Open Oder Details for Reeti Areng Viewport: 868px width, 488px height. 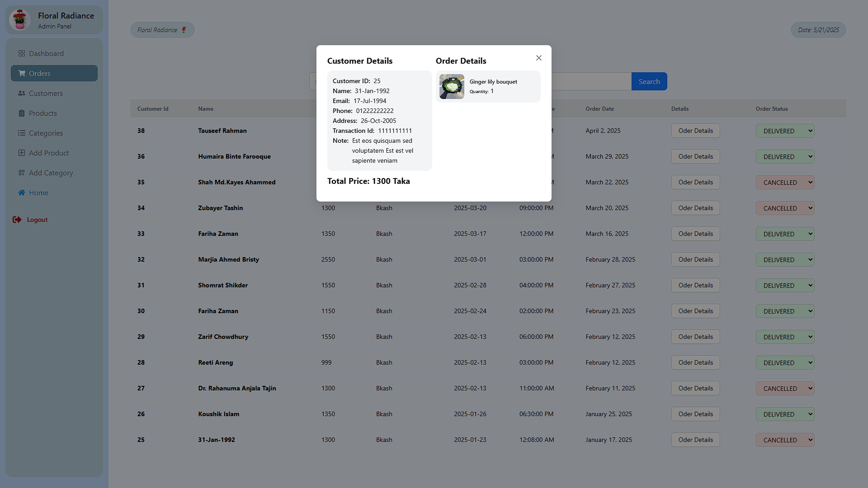tap(695, 362)
